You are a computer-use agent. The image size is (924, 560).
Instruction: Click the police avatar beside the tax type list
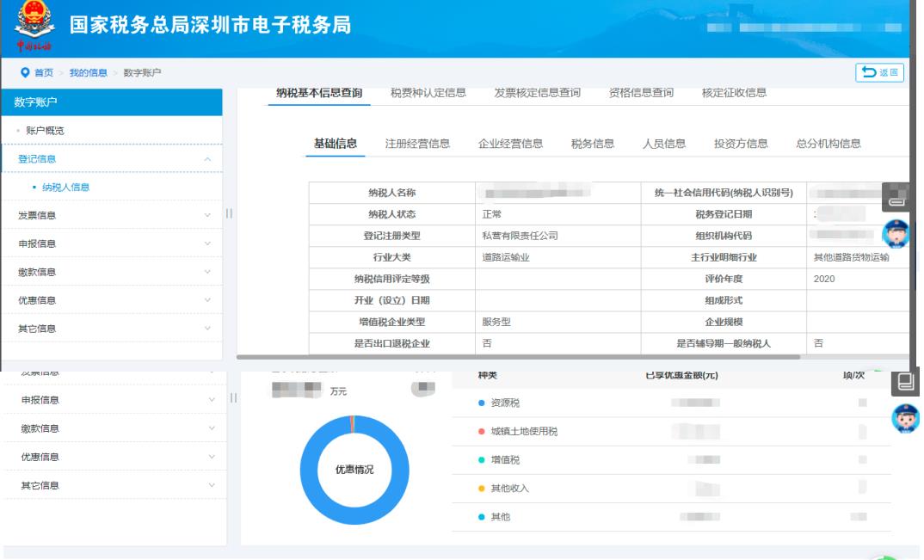(x=907, y=417)
